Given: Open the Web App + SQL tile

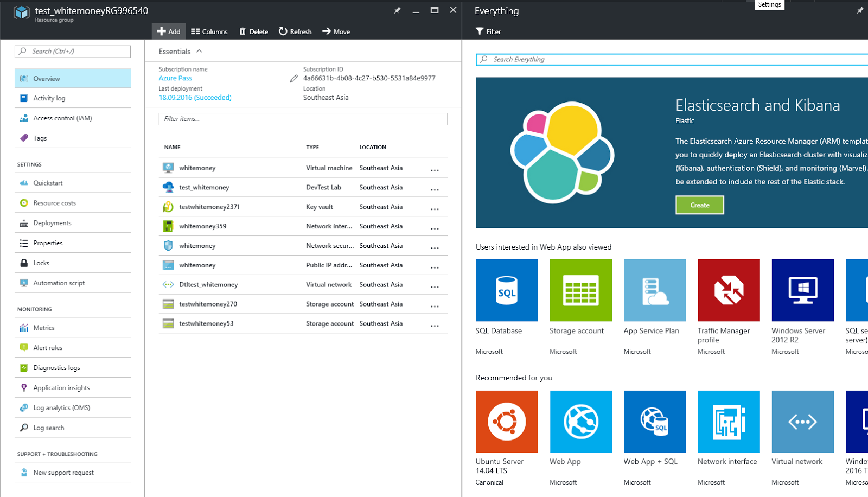Looking at the screenshot, I should point(655,422).
